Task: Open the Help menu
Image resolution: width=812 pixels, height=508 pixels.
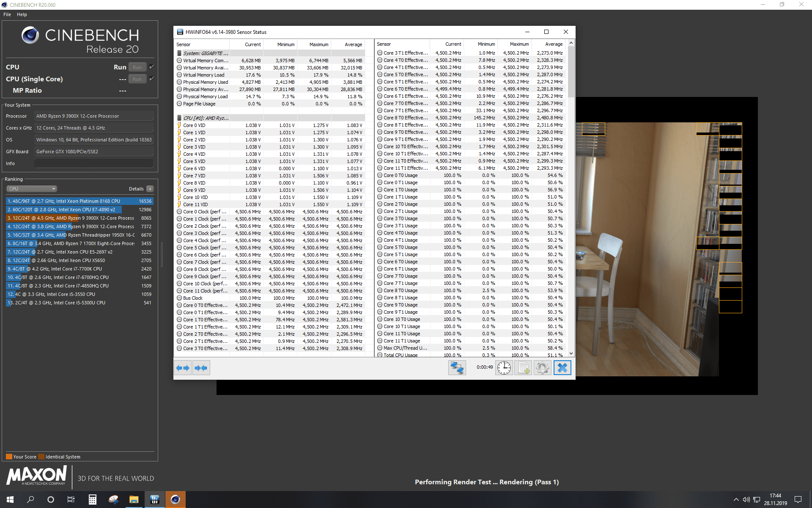Action: point(22,14)
